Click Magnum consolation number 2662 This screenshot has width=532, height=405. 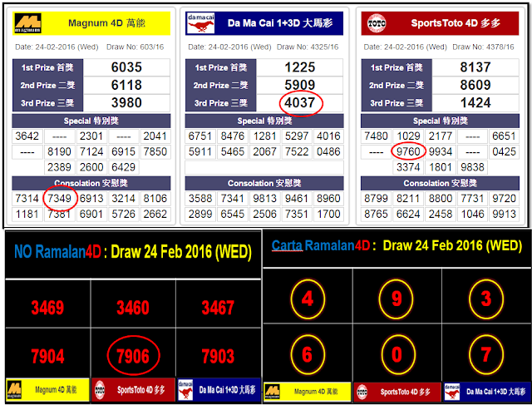click(x=155, y=215)
